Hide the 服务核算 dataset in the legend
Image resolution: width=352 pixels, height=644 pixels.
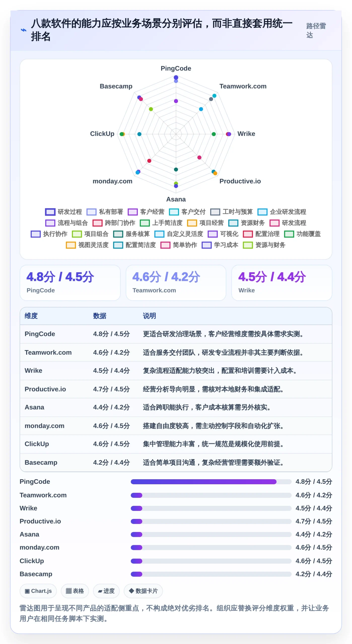132,234
